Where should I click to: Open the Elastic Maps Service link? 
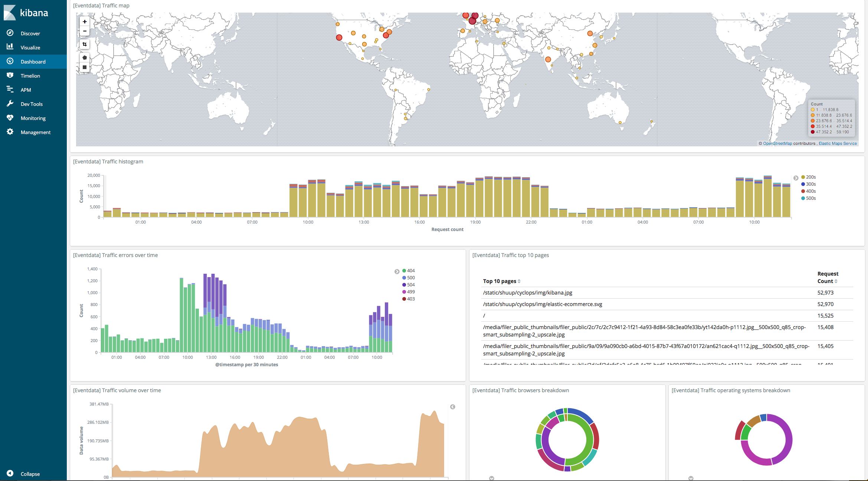[x=838, y=143]
